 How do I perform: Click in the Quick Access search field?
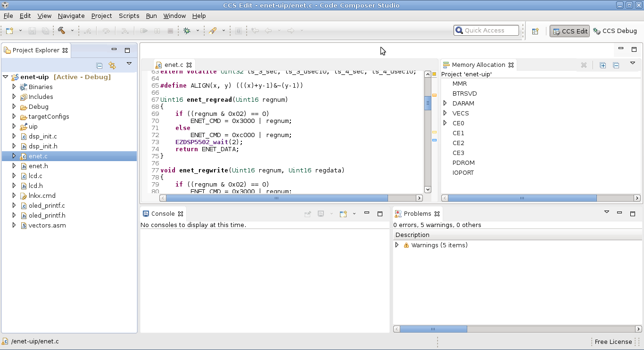[x=486, y=31]
